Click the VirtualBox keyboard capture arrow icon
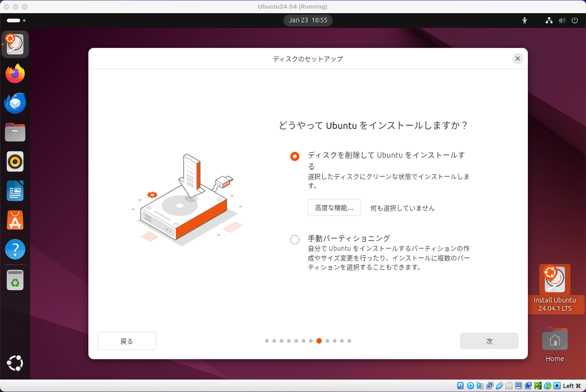The width and height of the screenshot is (586, 392). (557, 386)
